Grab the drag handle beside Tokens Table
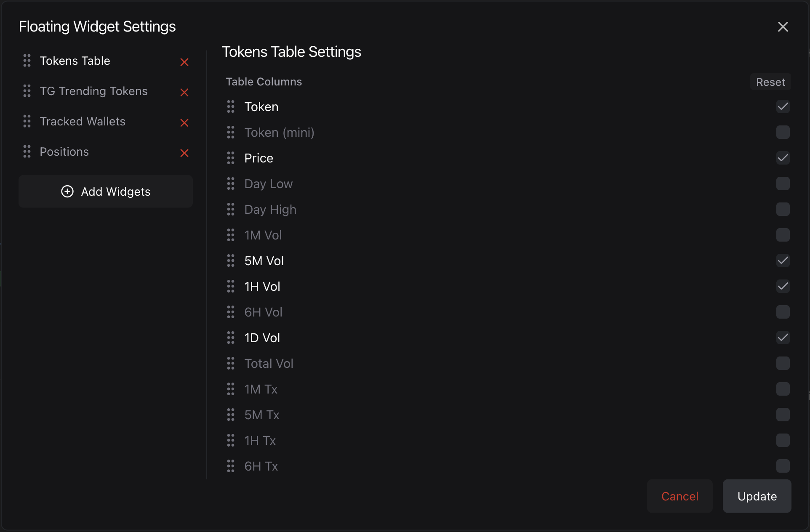The width and height of the screenshot is (810, 532). (x=27, y=61)
